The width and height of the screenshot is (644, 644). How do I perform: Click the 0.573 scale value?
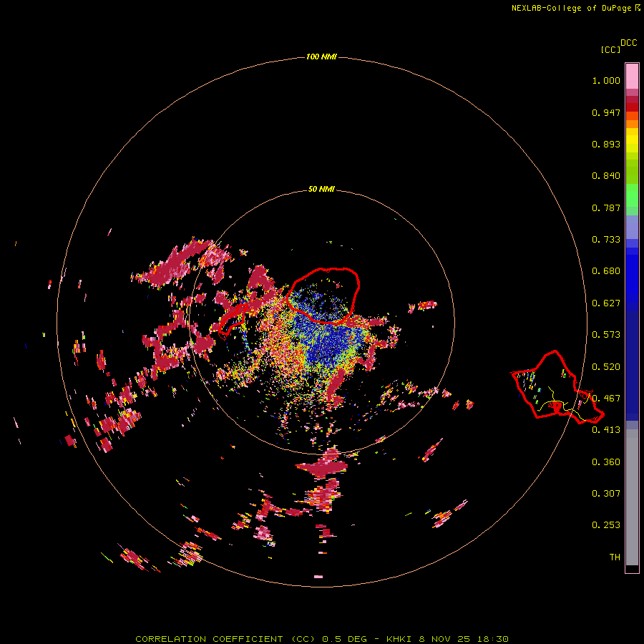point(606,335)
